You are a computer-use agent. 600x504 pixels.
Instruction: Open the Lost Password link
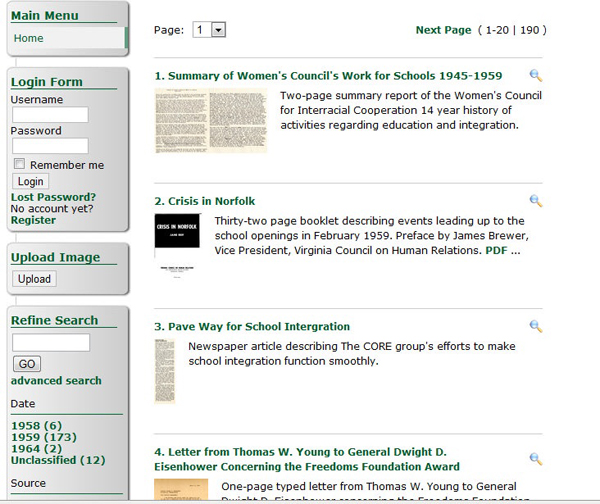(x=53, y=197)
